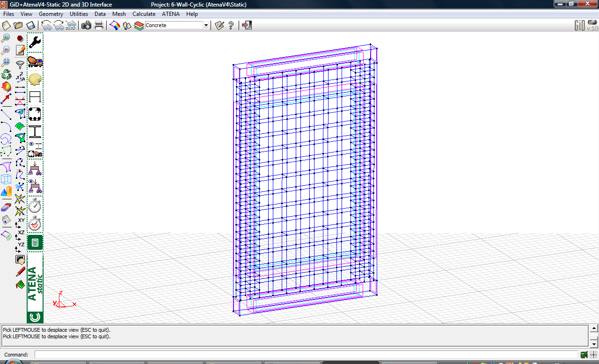Click the red arrow move point icon
The height and width of the screenshot is (364, 599).
tap(6, 99)
